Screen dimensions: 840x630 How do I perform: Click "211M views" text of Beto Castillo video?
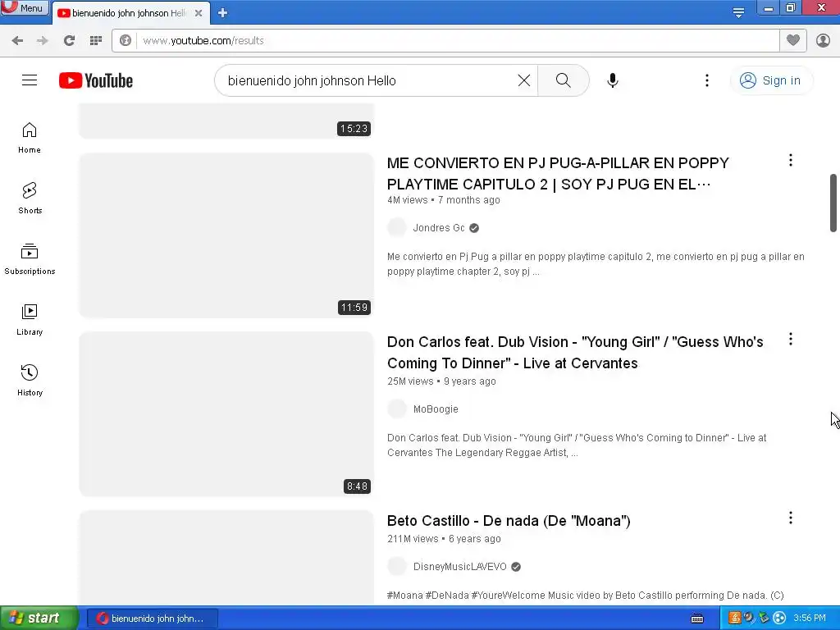(413, 539)
